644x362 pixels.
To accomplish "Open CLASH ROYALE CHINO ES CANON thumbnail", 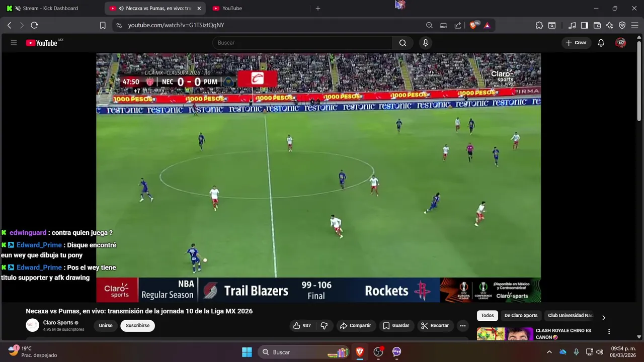I will [505, 334].
